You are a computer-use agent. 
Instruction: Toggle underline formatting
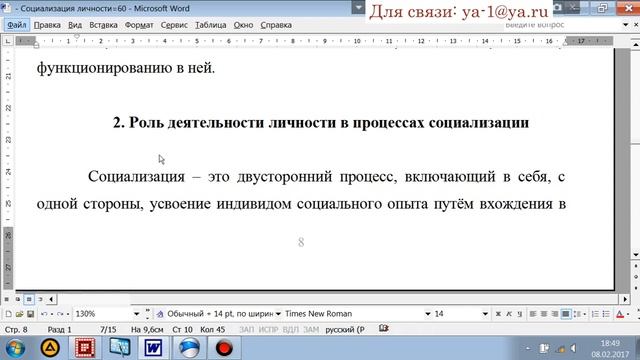click(x=519, y=314)
